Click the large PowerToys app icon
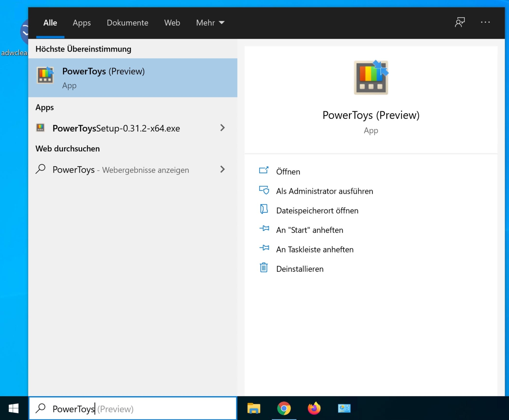Image resolution: width=509 pixels, height=420 pixels. [370, 77]
